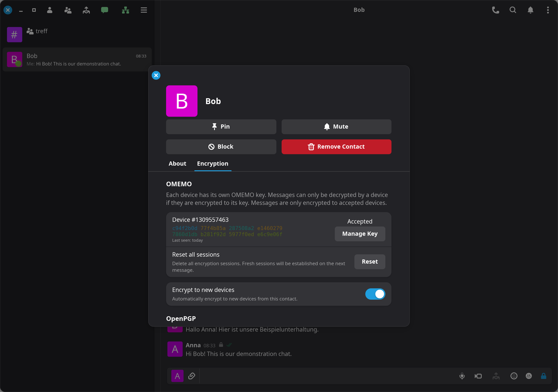Screen dimensions: 558x392
Task: Click the OpenPGP section heading
Action: click(181, 318)
